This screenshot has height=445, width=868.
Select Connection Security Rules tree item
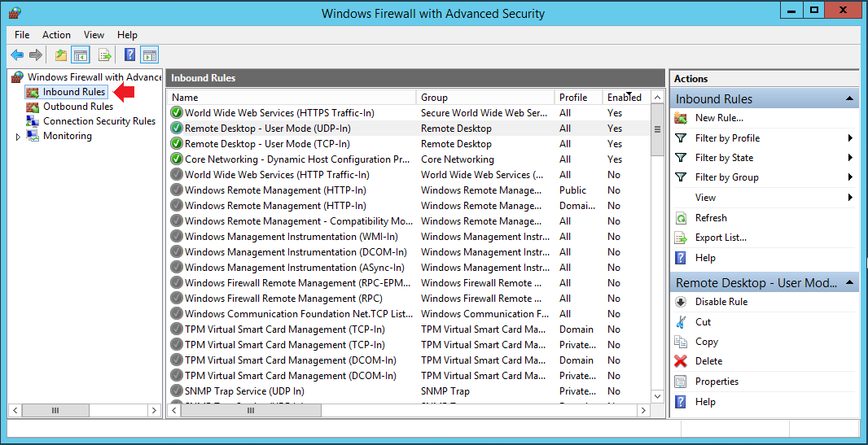pos(99,121)
